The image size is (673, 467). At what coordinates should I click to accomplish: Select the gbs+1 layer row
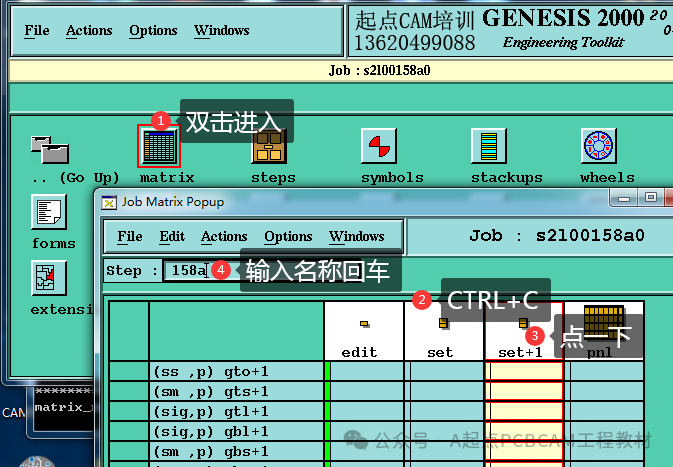(236, 452)
